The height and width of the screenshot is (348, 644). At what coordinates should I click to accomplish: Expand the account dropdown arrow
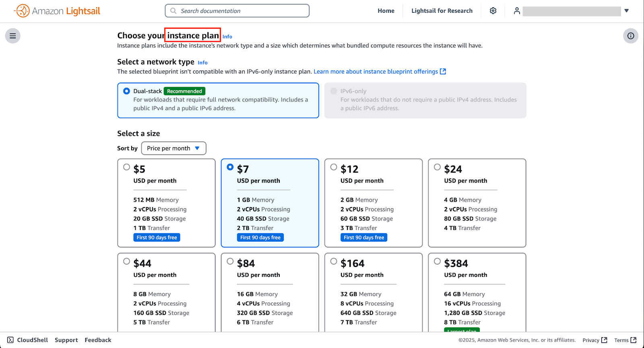pyautogui.click(x=626, y=11)
